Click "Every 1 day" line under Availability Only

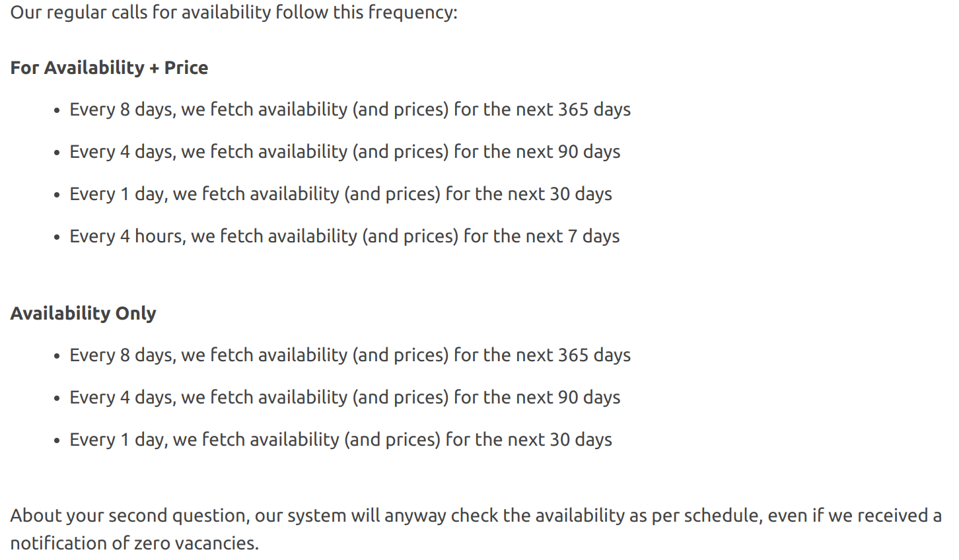(x=341, y=440)
